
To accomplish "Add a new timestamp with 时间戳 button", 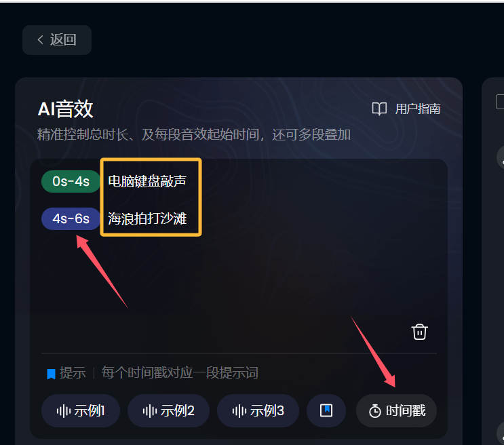I will [x=396, y=410].
